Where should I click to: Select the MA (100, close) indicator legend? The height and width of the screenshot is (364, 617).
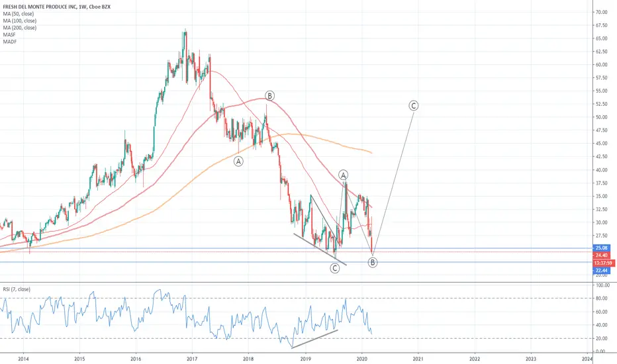tap(20, 21)
